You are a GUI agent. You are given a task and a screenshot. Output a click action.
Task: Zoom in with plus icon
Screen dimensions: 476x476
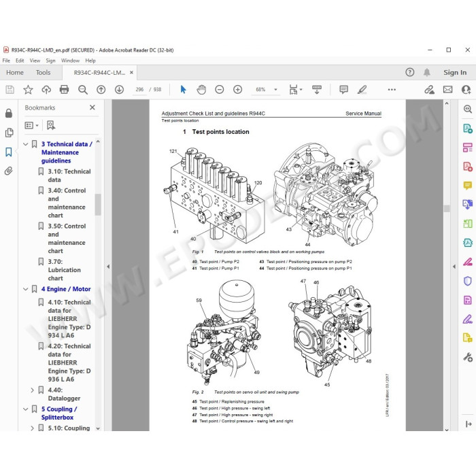237,90
